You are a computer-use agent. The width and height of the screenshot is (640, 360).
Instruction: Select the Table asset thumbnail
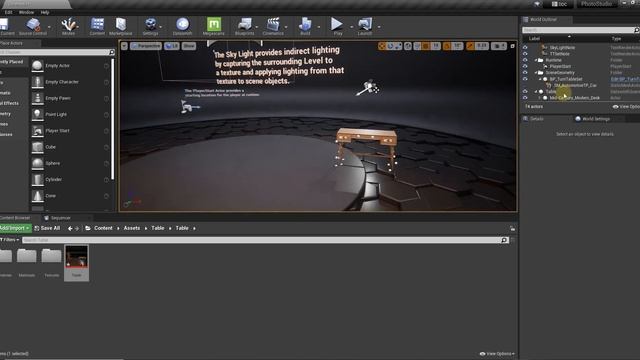pyautogui.click(x=76, y=263)
